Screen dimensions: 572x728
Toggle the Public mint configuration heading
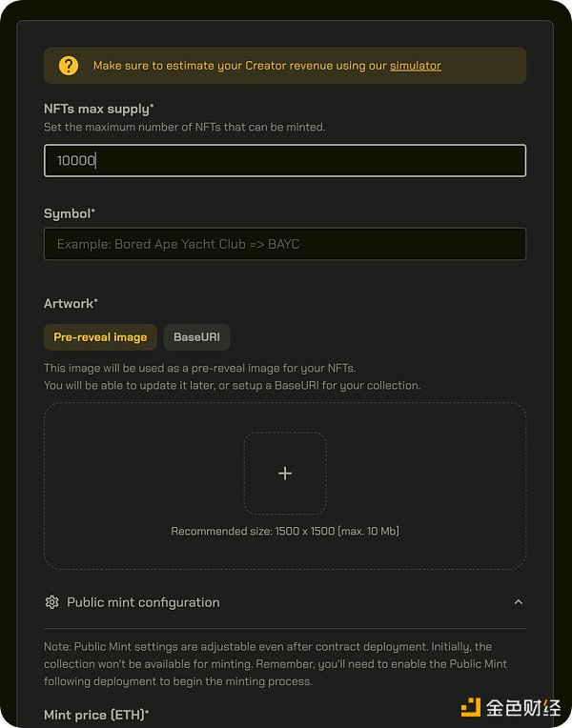[x=143, y=602]
